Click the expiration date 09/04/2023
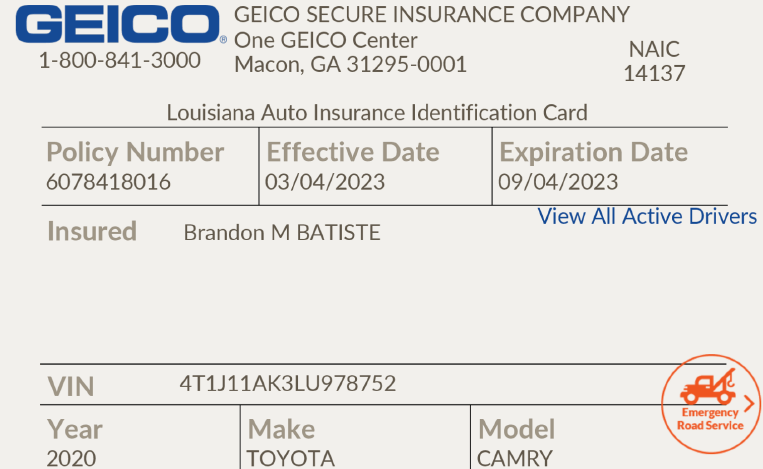Viewport: 763px width, 469px height. 558,182
